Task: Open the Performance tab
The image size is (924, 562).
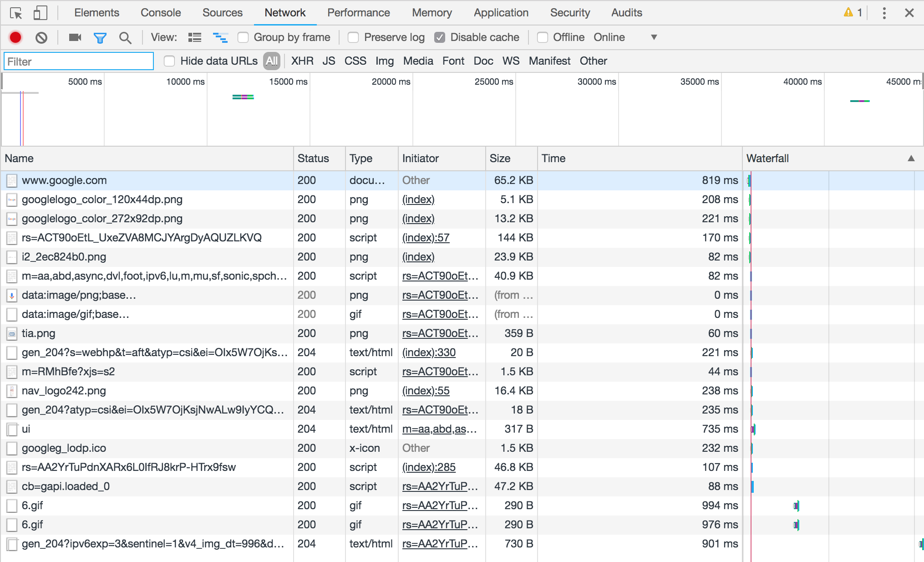Action: click(x=359, y=13)
